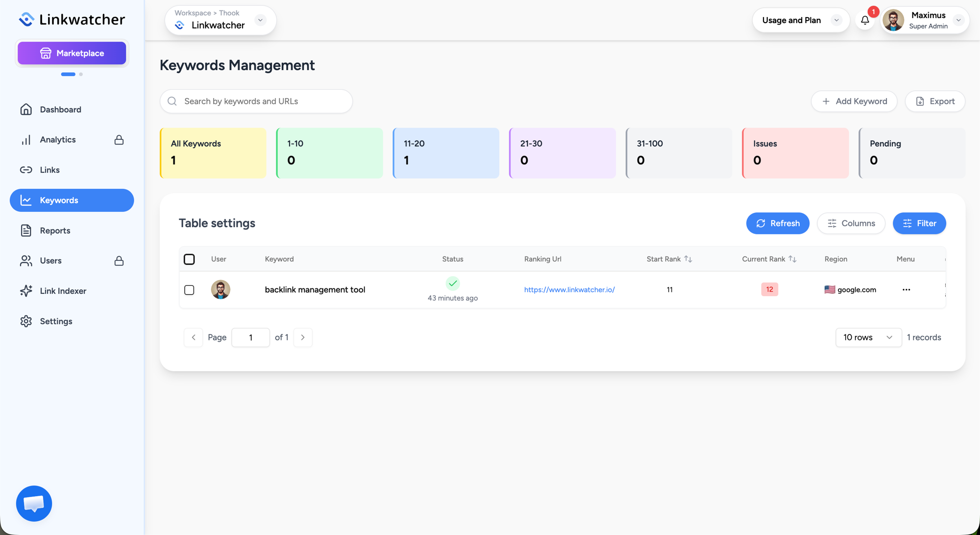Open Analytics in sidebar
This screenshot has width=980, height=535.
[x=72, y=140]
